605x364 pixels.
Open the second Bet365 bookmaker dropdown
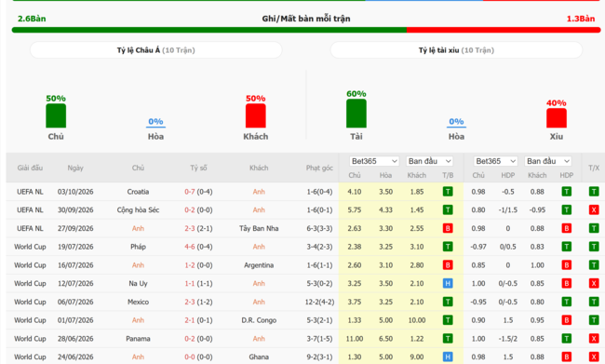click(x=495, y=161)
